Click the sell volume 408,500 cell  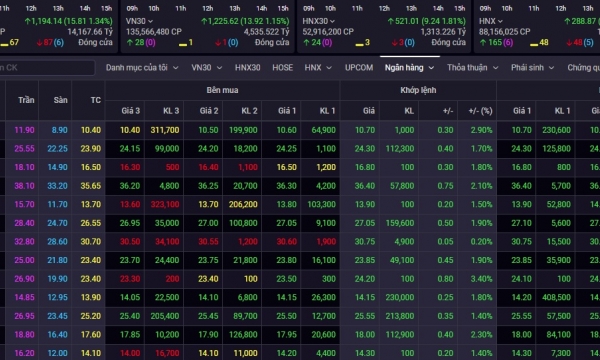pos(556,298)
